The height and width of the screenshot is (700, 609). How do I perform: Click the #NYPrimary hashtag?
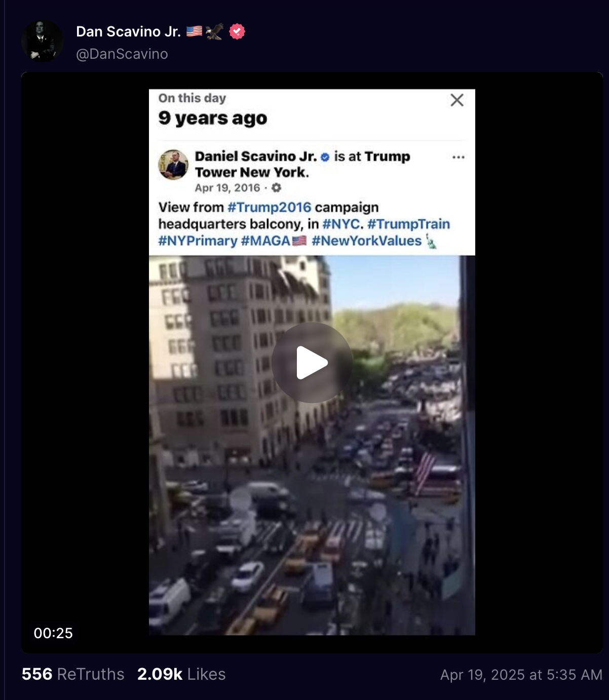198,241
